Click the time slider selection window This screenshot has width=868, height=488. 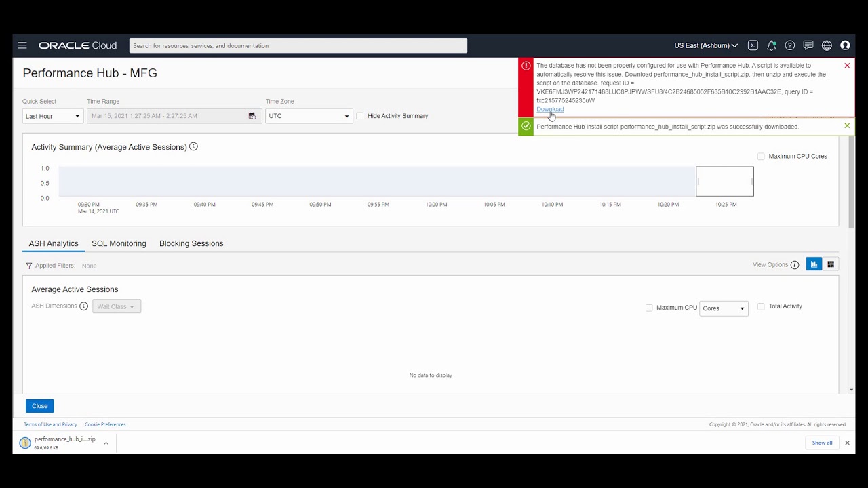coord(725,182)
